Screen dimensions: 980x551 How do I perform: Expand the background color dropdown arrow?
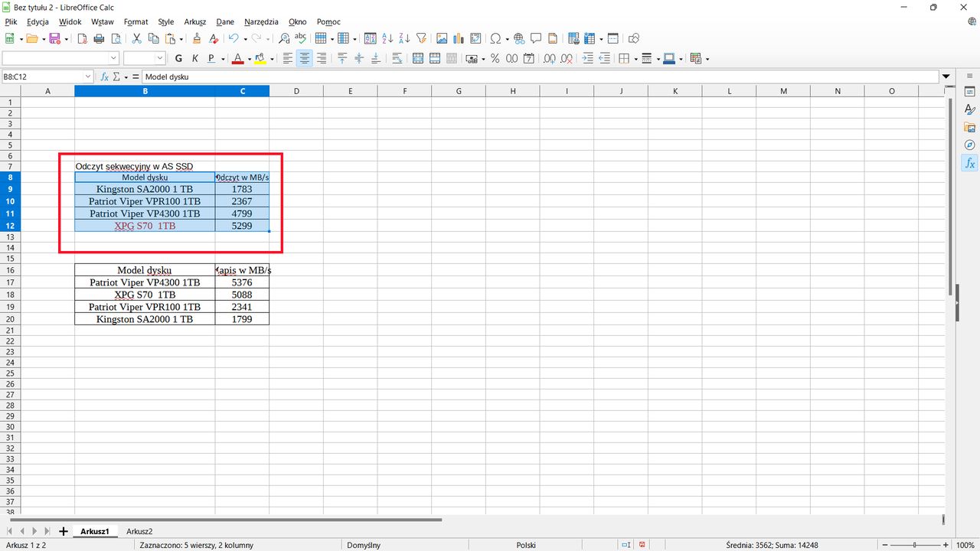click(271, 59)
